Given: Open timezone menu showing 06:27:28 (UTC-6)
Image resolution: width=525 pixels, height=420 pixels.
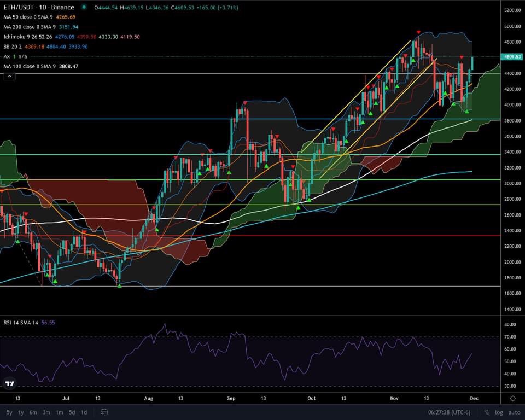Looking at the screenshot, I should (x=449, y=412).
